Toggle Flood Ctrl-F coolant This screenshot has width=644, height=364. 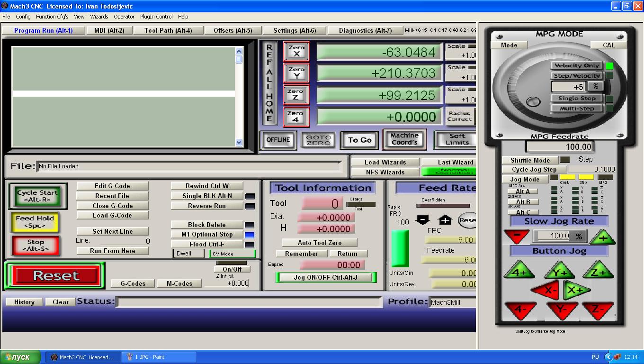tap(207, 244)
